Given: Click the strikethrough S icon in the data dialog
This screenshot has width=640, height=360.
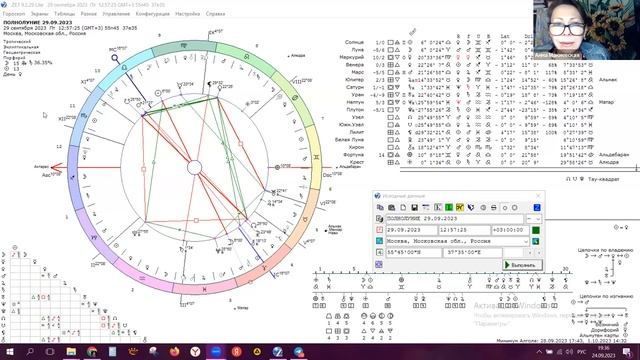Looking at the screenshot, I should pos(494,208).
